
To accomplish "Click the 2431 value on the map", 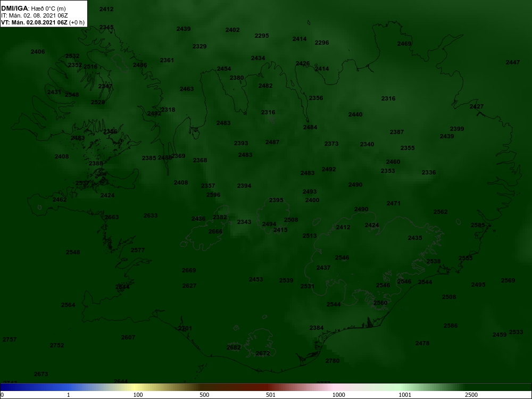I will [x=54, y=92].
